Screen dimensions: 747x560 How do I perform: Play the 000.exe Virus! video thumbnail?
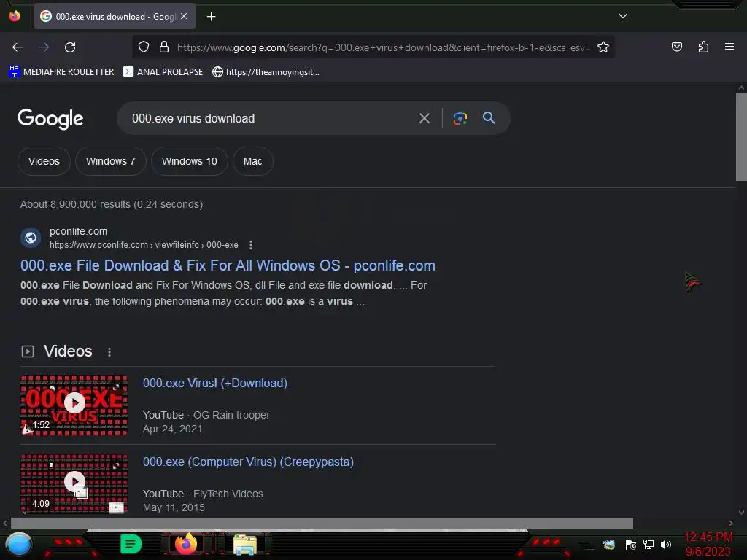tap(74, 405)
